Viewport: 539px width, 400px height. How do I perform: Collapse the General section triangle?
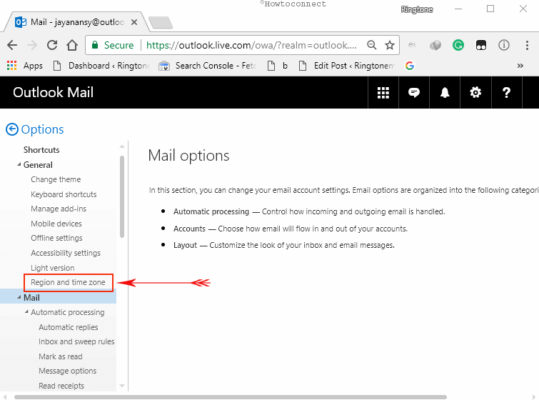point(19,165)
